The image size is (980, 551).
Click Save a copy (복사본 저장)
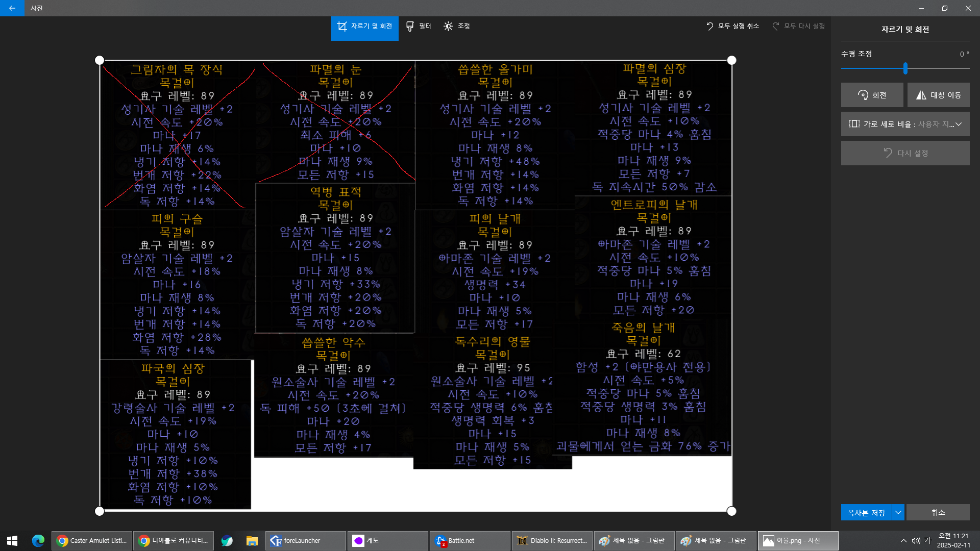866,512
